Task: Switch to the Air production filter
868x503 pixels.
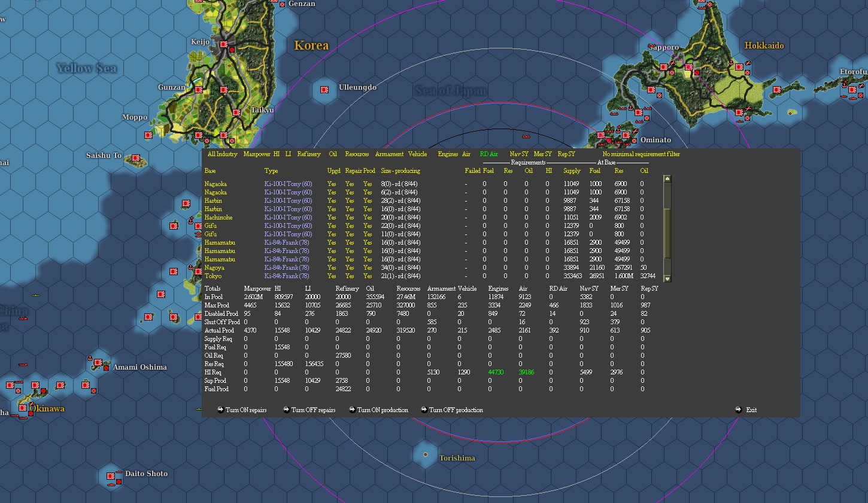Action: pos(466,154)
